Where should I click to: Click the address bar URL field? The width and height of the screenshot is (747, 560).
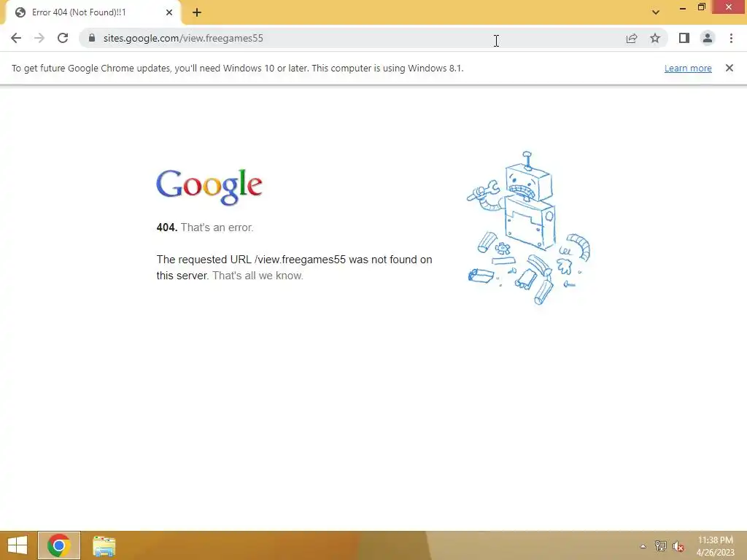352,38
